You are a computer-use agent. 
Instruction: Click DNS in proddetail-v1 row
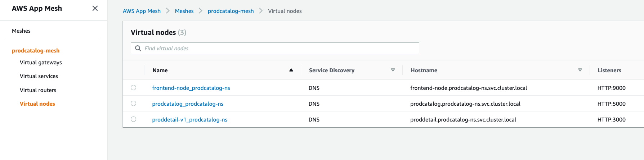click(x=314, y=120)
